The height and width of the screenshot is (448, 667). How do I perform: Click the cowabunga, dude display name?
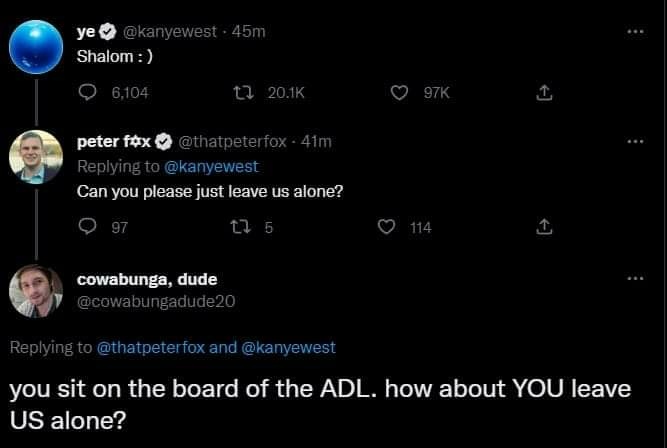[x=147, y=279]
